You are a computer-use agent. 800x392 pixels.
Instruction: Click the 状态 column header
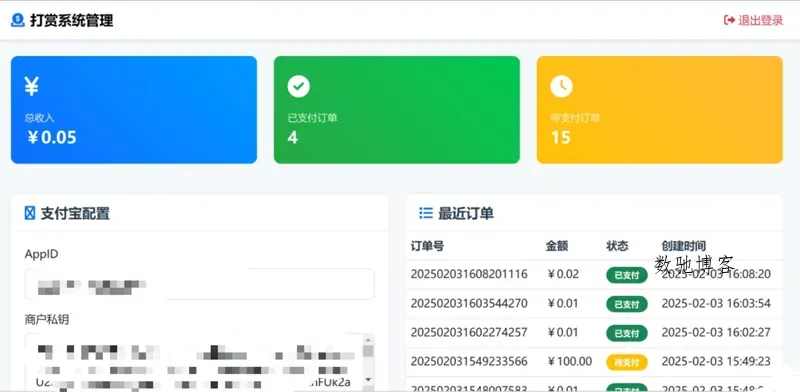pyautogui.click(x=617, y=246)
